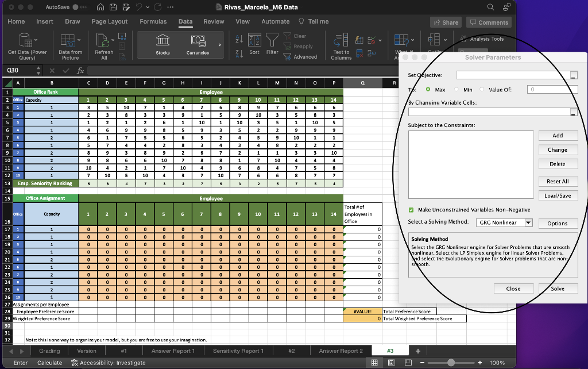The width and height of the screenshot is (588, 369).
Task: Click the Solve button
Action: (x=558, y=289)
